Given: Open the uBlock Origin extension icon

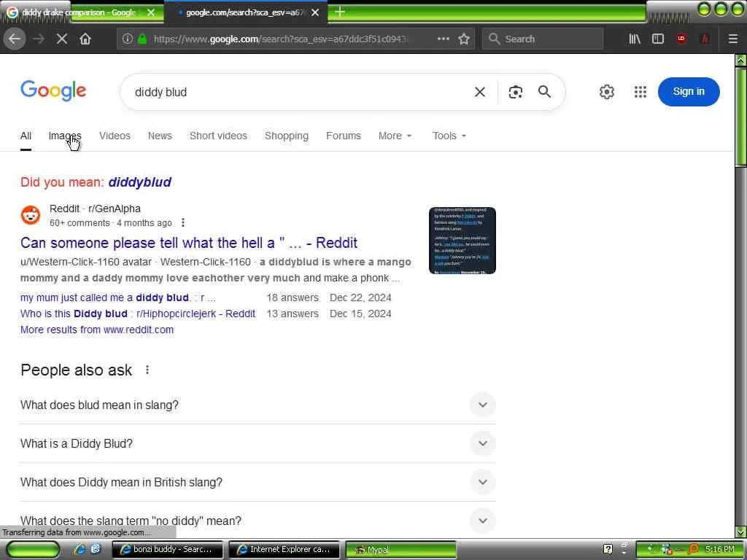Looking at the screenshot, I should click(x=681, y=39).
